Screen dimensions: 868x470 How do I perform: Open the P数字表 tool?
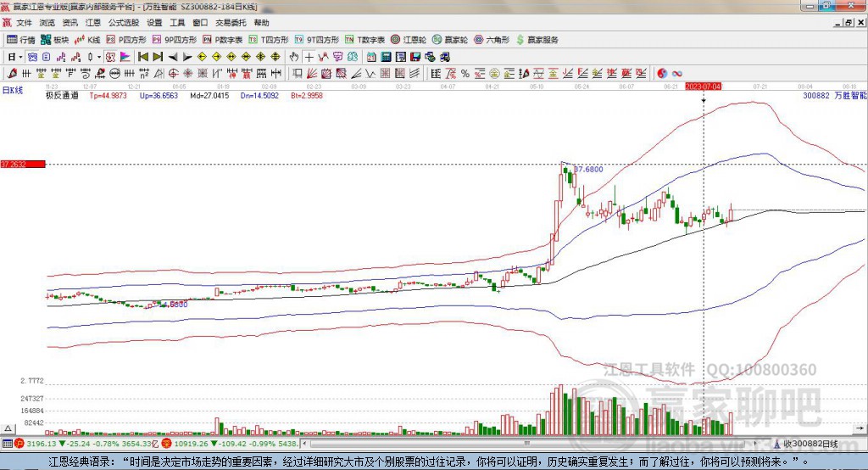coord(223,40)
